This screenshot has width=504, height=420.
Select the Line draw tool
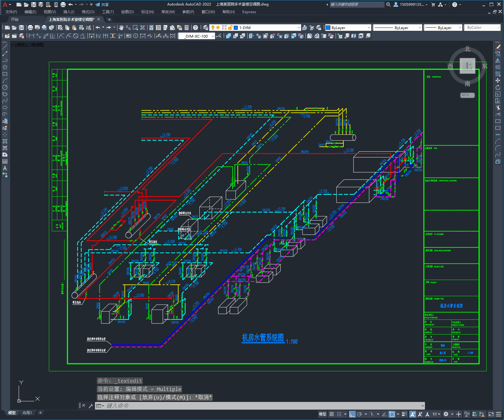pos(5,47)
